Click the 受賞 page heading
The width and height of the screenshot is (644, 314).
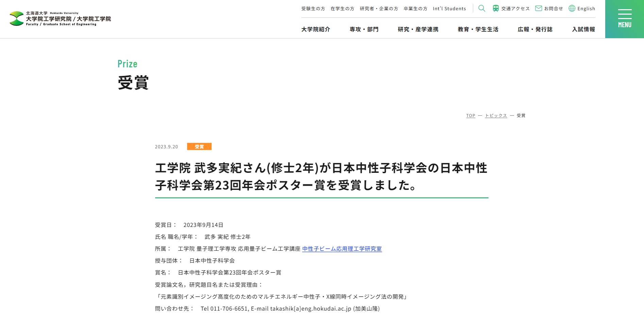(x=133, y=83)
